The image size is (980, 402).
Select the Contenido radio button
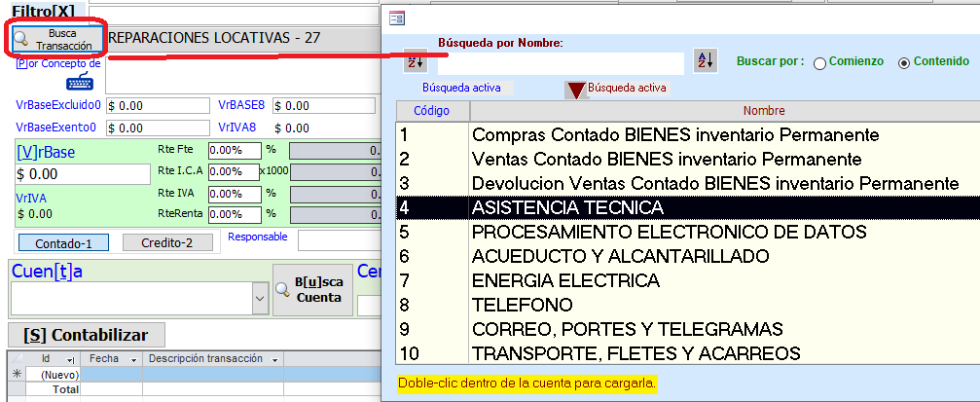pos(904,62)
